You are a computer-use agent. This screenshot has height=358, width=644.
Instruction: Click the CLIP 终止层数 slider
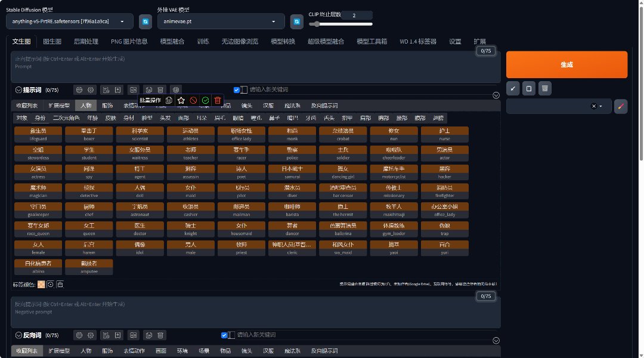coord(340,24)
